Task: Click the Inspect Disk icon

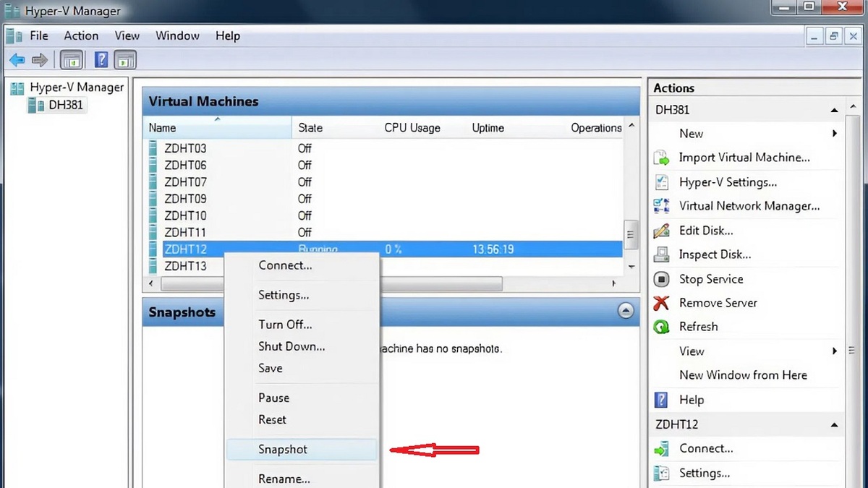Action: tap(661, 254)
